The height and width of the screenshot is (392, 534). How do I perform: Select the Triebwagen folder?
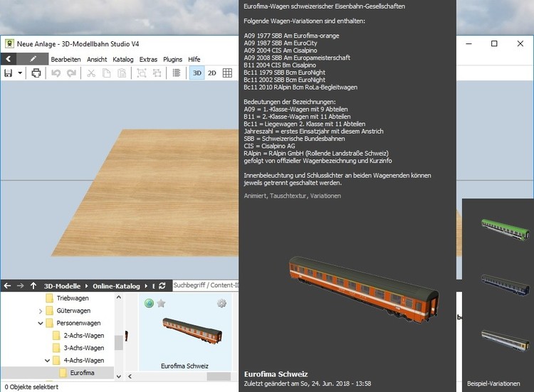click(73, 298)
